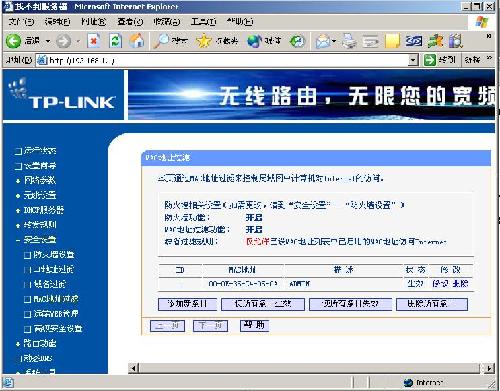Click the Stop loading icon in toolbar
Image resolution: width=500 pixels, height=391 pixels.
[94, 41]
